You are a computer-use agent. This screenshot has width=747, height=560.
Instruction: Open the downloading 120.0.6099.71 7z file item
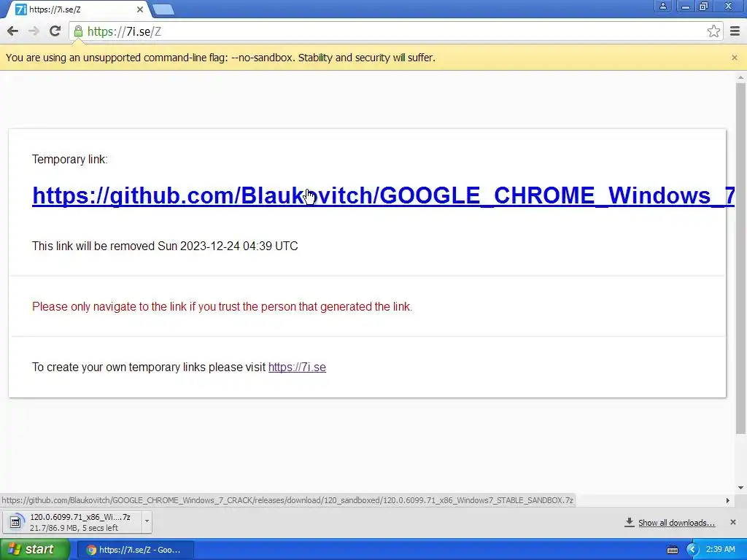click(x=72, y=522)
